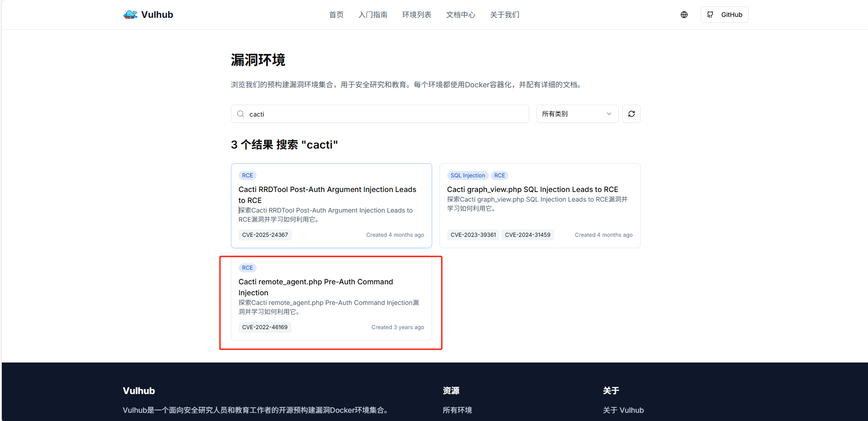Click 'Created 4 months ago' on RRDTool card
The width and height of the screenshot is (868, 421).
coord(395,235)
